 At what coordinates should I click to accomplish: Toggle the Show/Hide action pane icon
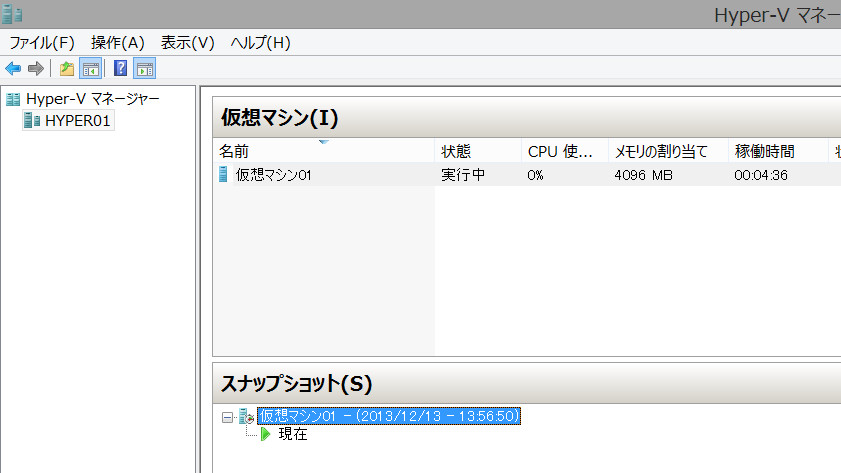pos(145,69)
